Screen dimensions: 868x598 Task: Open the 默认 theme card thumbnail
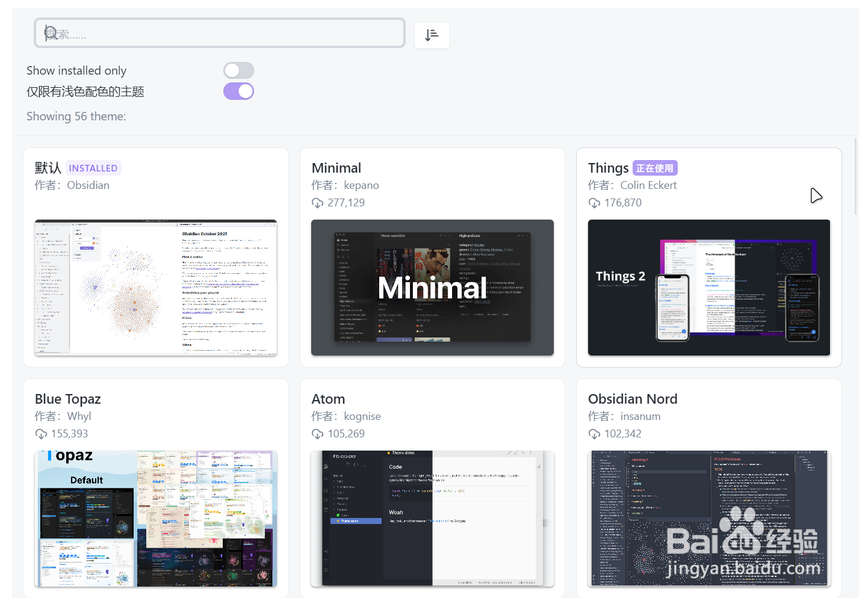156,288
